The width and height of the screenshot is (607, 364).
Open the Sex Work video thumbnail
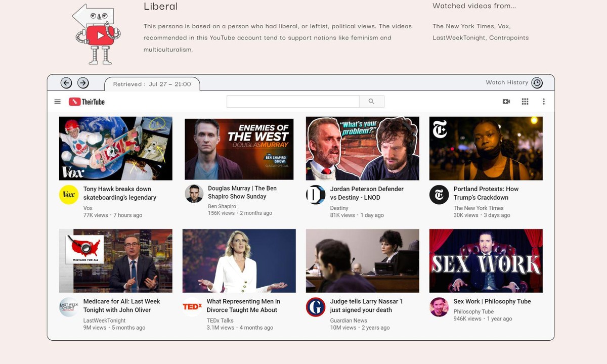[x=486, y=261]
